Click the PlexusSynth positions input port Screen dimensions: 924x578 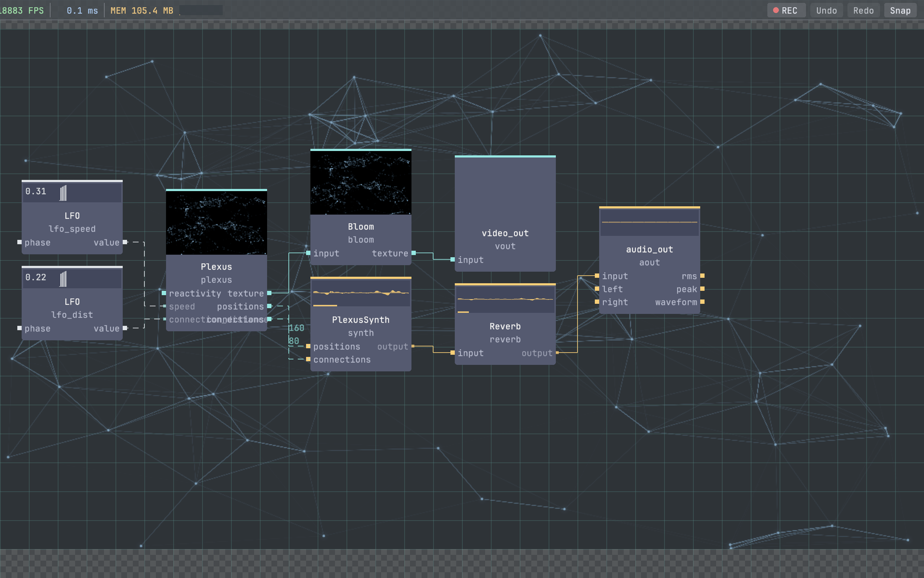pyautogui.click(x=308, y=346)
